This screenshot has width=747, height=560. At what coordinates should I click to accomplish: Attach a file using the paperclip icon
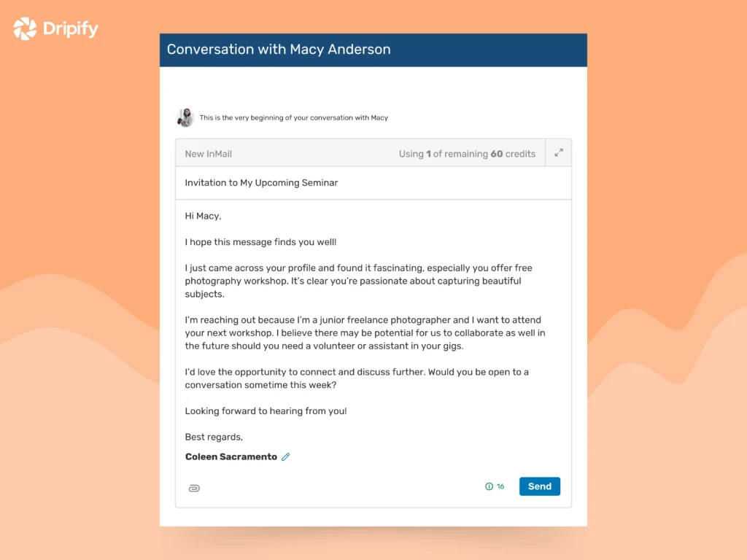[x=193, y=487]
